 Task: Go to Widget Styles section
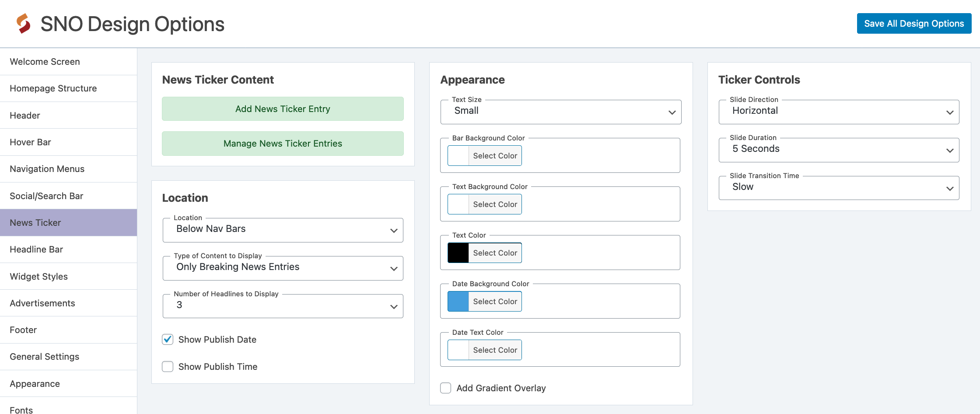68,277
